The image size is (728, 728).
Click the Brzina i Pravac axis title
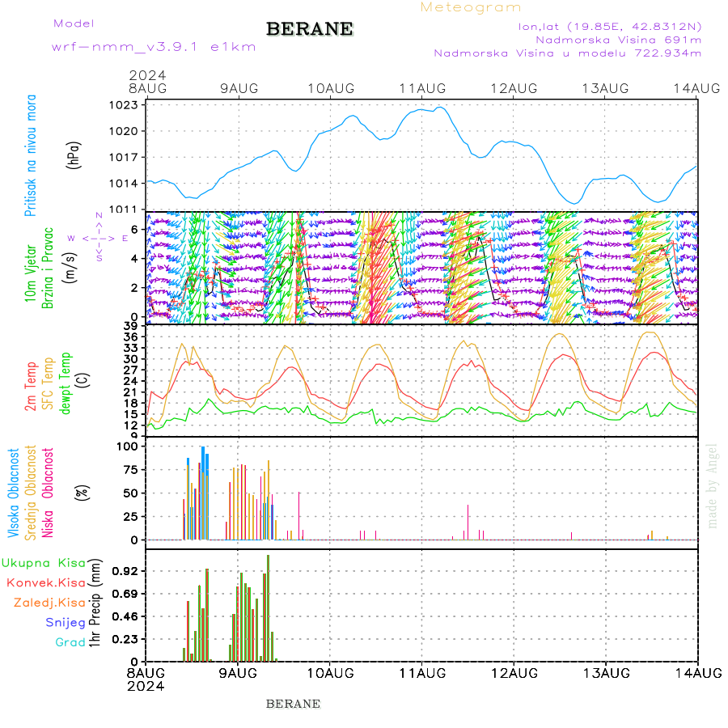[x=48, y=268]
